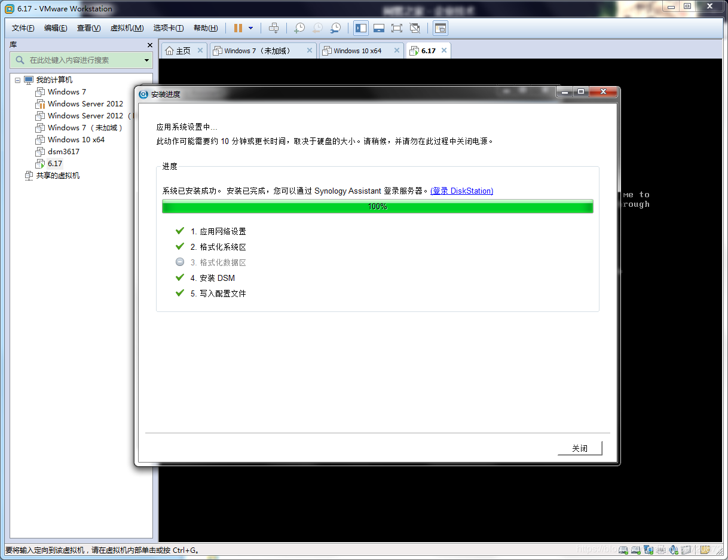Select 我的计算机 in the library tree
728x560 pixels.
(54, 80)
